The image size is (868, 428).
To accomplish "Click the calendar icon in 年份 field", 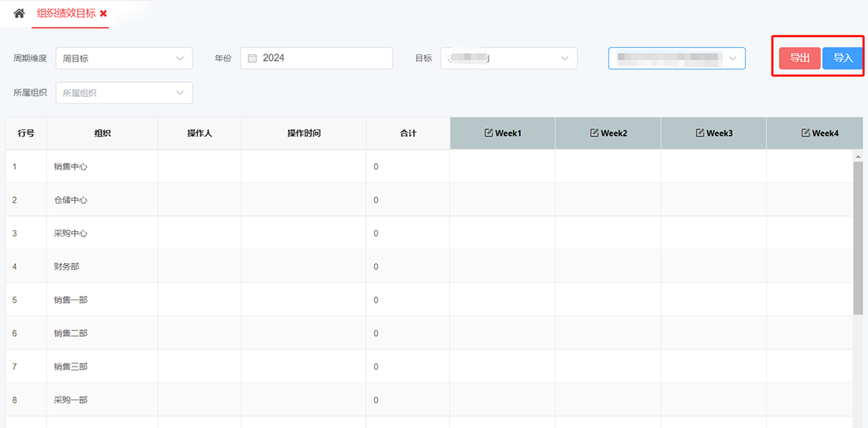I will tap(253, 58).
